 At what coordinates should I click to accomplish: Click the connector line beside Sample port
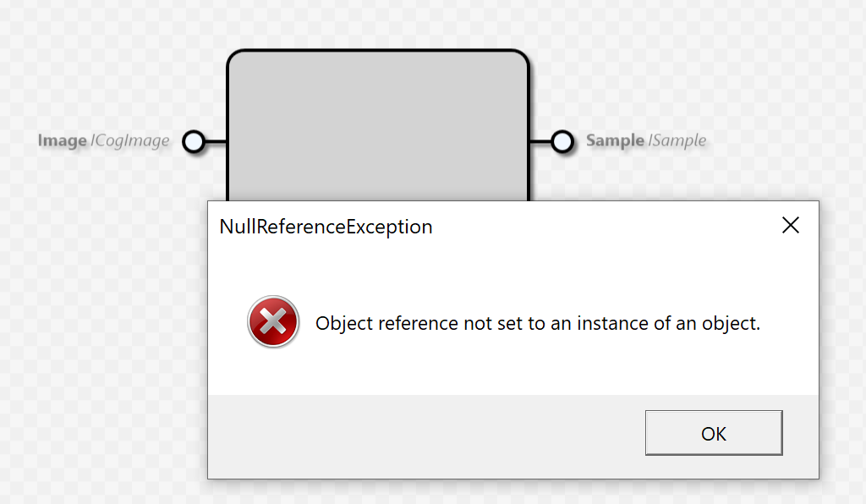pos(540,142)
